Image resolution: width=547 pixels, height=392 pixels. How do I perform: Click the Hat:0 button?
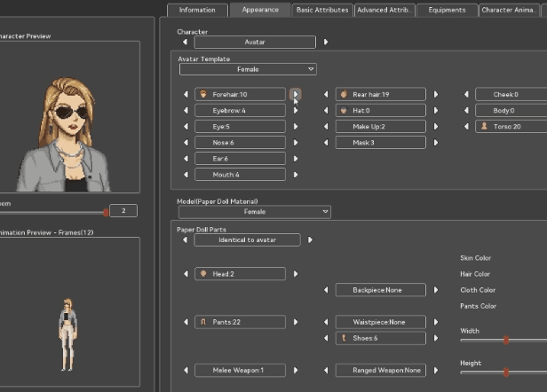click(381, 111)
